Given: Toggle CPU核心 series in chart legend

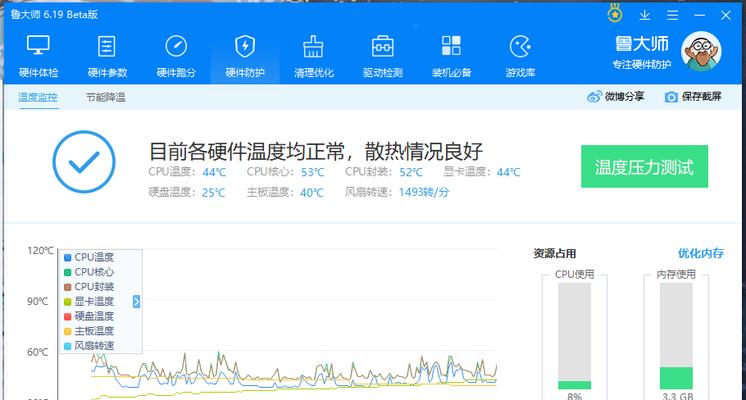Looking at the screenshot, I should click(89, 272).
